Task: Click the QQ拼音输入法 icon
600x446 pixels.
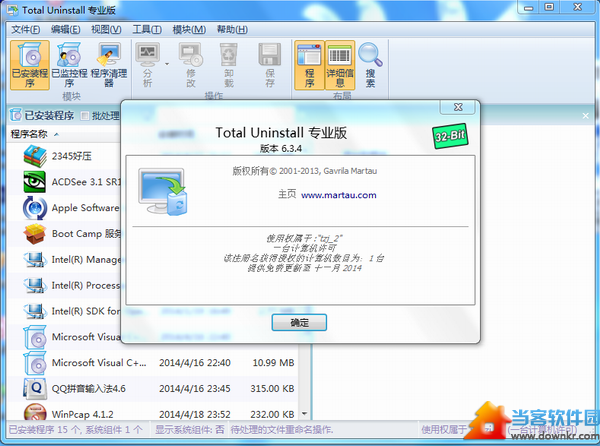Action: [35, 388]
